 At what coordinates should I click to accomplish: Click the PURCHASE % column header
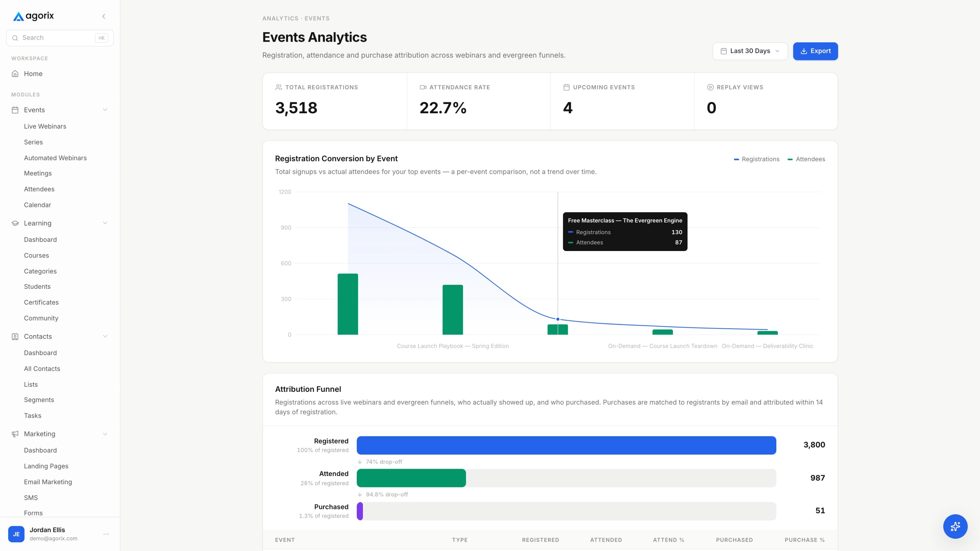pos(805,540)
